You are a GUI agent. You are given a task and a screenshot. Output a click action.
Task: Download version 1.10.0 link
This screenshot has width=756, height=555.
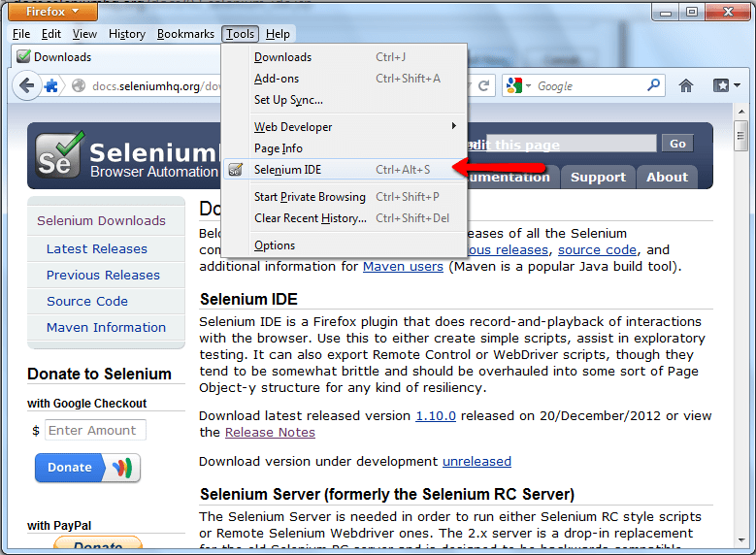[x=436, y=415]
